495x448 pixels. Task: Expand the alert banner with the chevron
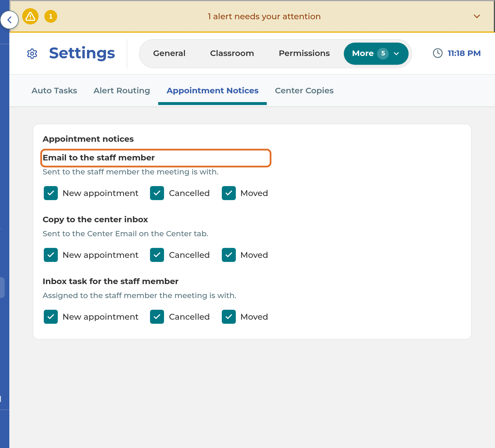(x=477, y=16)
